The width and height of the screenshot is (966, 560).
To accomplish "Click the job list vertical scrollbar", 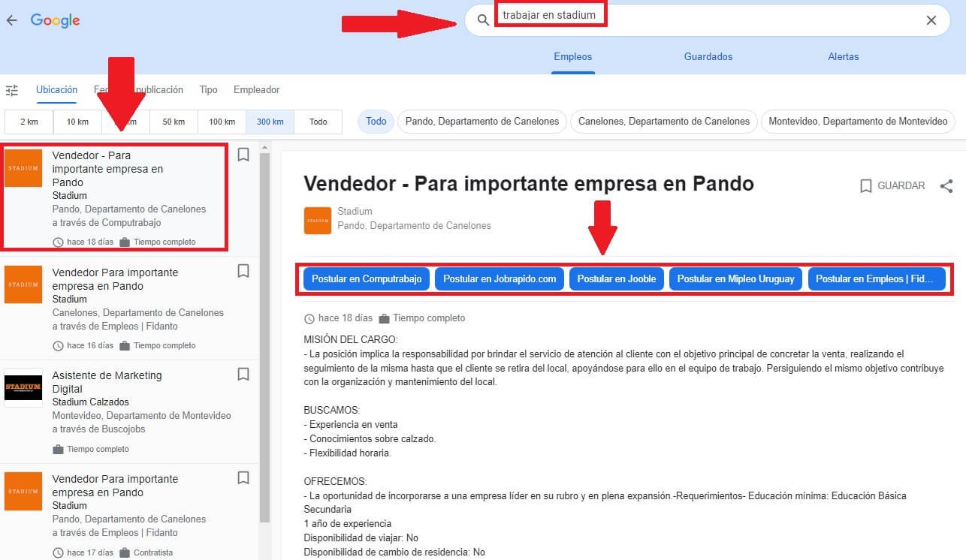I will pyautogui.click(x=264, y=338).
